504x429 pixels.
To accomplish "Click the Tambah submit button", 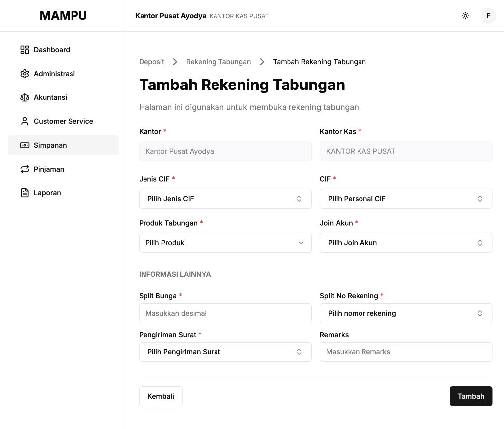I will 471,396.
